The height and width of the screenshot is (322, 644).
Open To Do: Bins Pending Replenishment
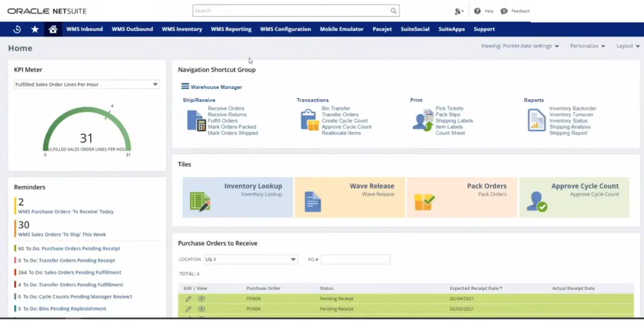pos(62,309)
